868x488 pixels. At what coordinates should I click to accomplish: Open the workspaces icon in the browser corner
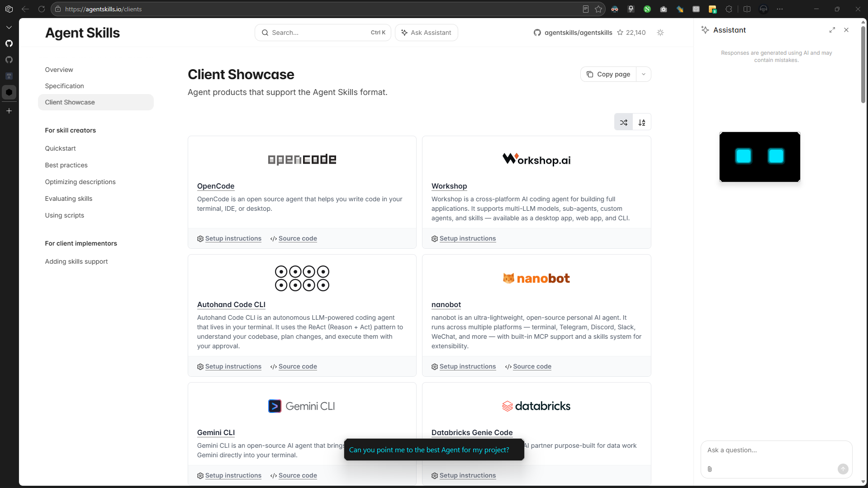[x=9, y=9]
